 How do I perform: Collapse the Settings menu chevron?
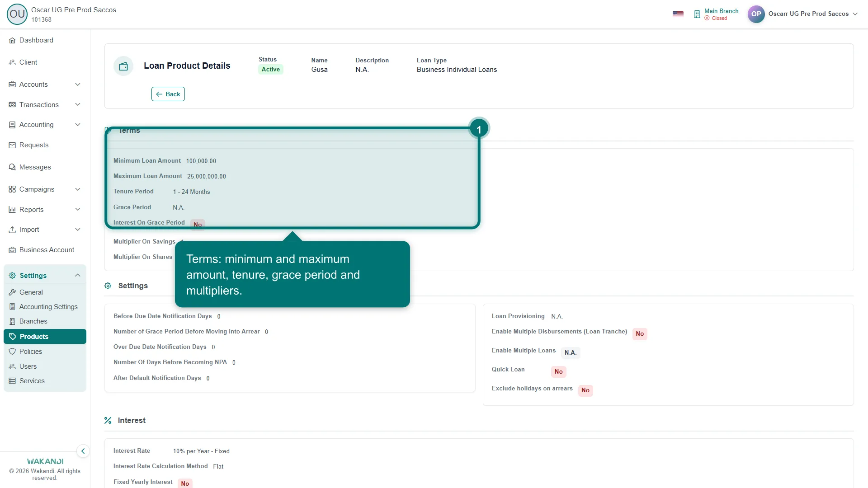pos(78,276)
